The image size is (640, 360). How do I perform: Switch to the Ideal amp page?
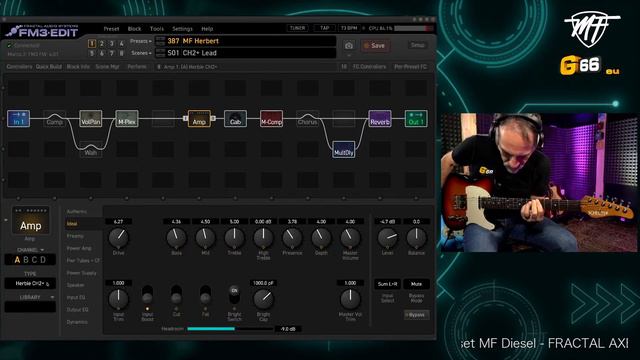(72, 224)
